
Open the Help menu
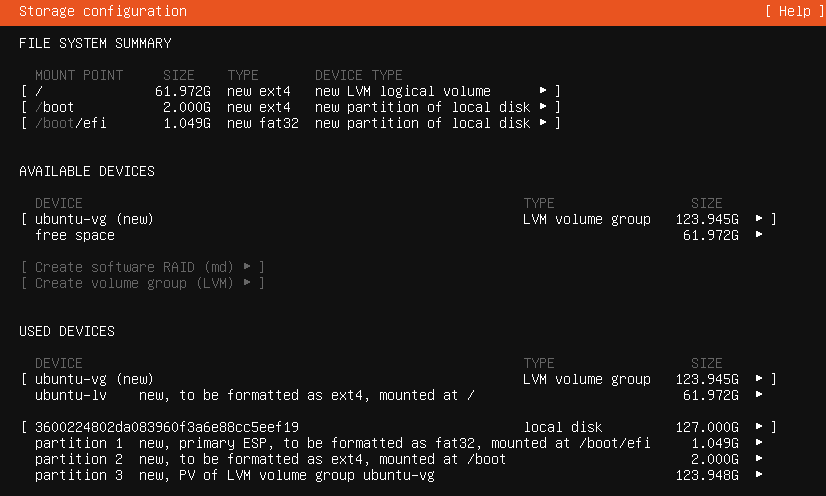[x=795, y=11]
